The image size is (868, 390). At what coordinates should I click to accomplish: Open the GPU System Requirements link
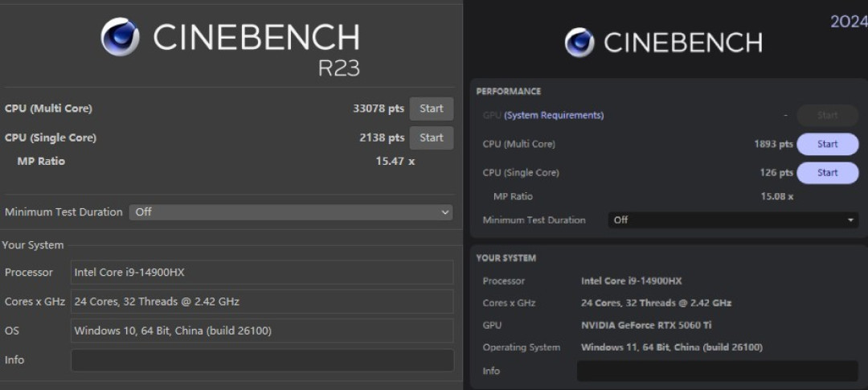(554, 115)
